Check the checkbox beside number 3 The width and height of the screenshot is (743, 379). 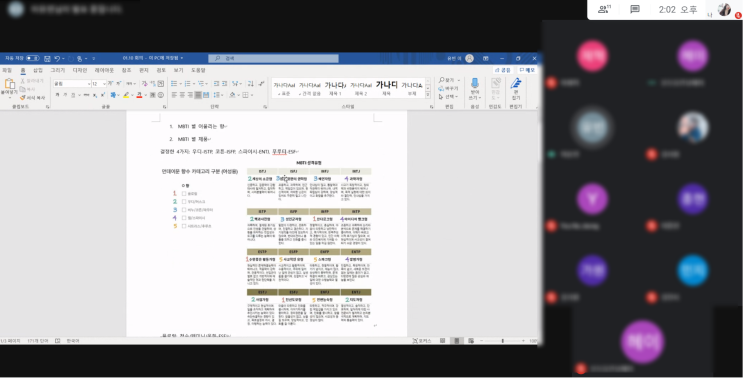tap(184, 210)
